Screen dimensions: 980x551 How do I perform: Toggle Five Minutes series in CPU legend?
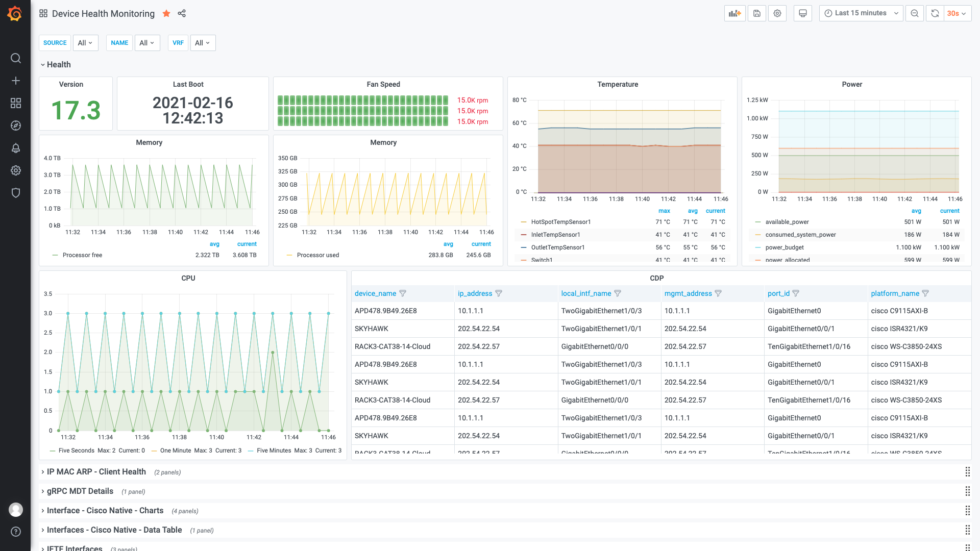[274, 450]
